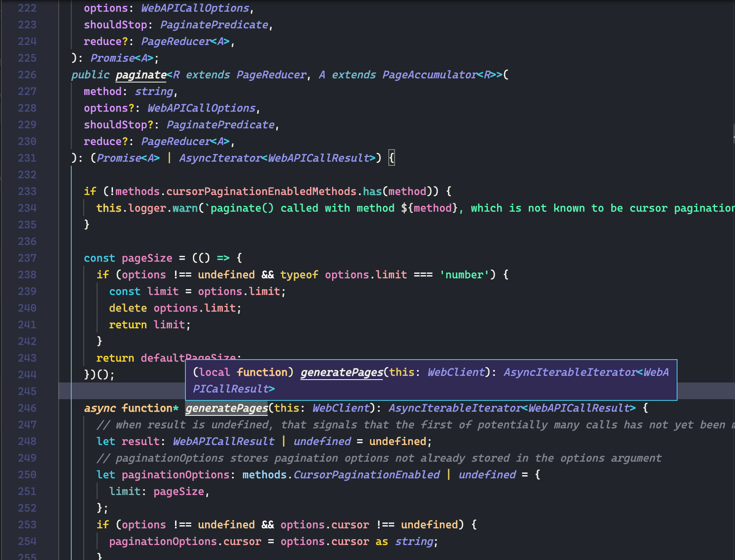Click CursorPaginationEnabled type on line 250

367,475
